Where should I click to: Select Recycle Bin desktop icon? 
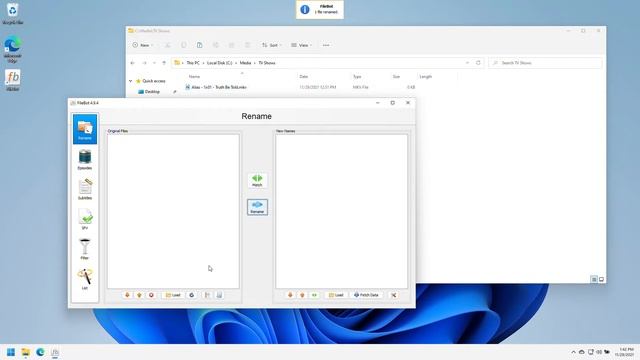(x=12, y=13)
